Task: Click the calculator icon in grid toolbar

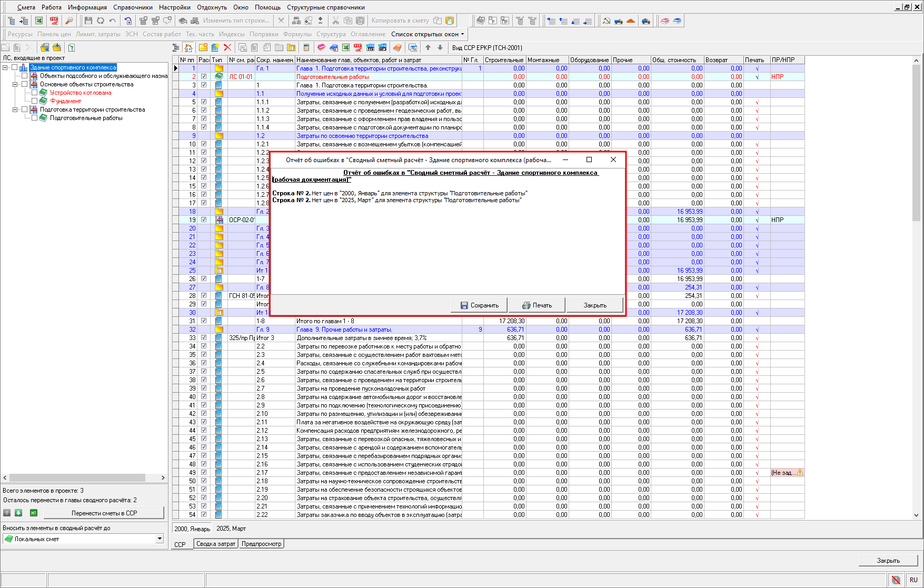Action: tap(306, 48)
